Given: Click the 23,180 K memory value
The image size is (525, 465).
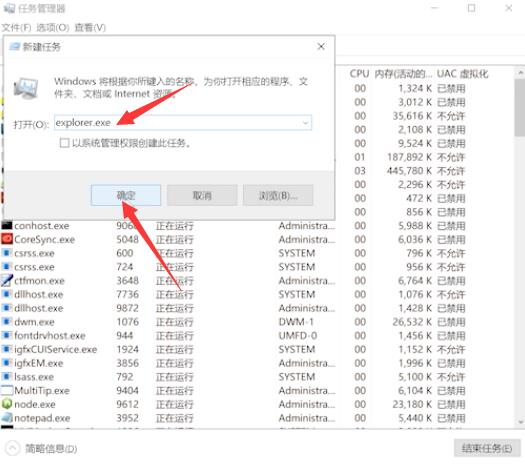Looking at the screenshot, I should pyautogui.click(x=412, y=404).
